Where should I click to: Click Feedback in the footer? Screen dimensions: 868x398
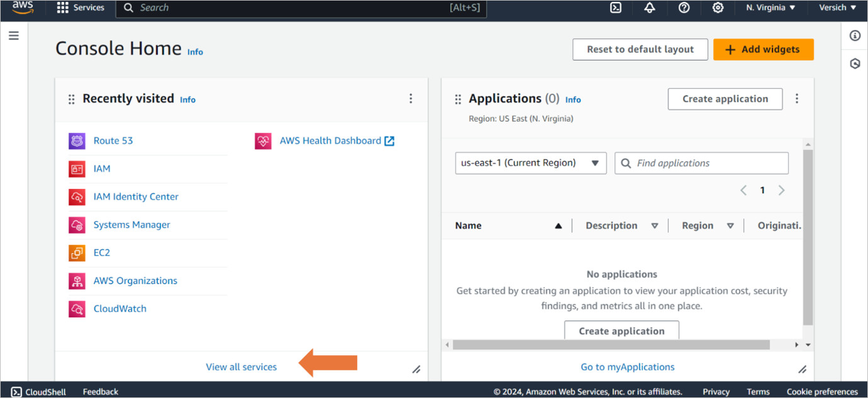point(101,392)
